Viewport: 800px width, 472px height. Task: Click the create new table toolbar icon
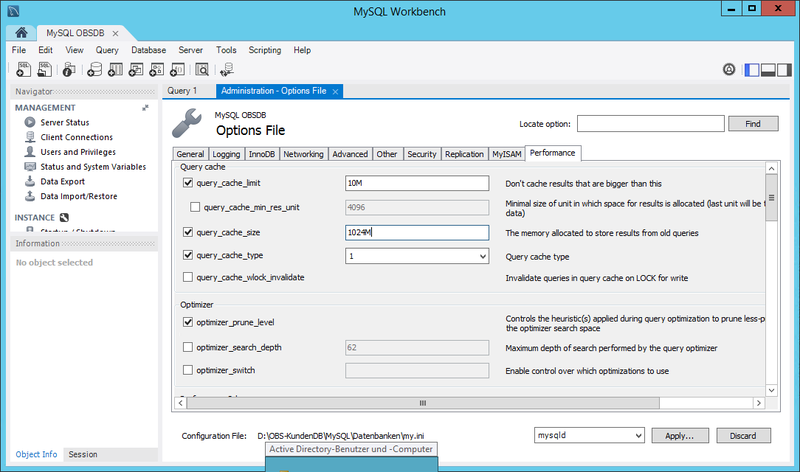point(117,70)
